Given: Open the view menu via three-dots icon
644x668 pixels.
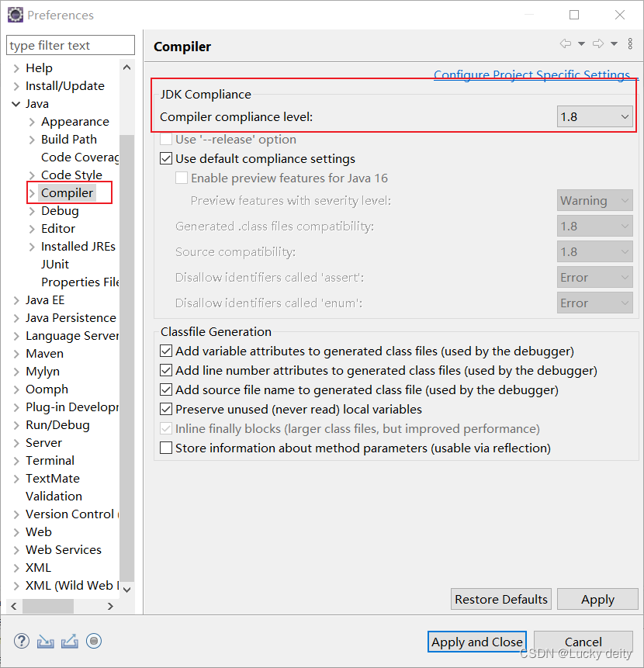Looking at the screenshot, I should pyautogui.click(x=628, y=43).
